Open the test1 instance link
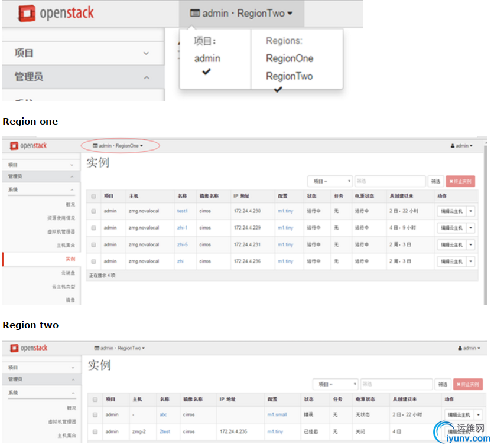The image size is (494, 448). (x=183, y=211)
